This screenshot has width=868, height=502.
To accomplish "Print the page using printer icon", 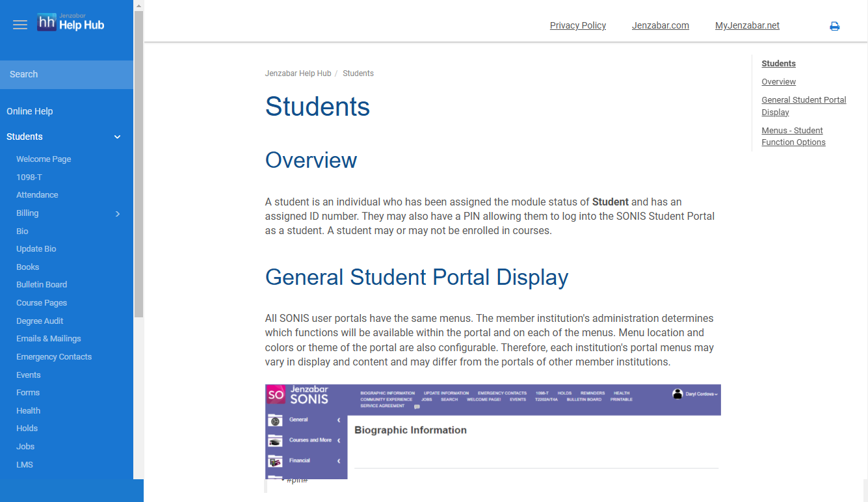I will point(834,26).
